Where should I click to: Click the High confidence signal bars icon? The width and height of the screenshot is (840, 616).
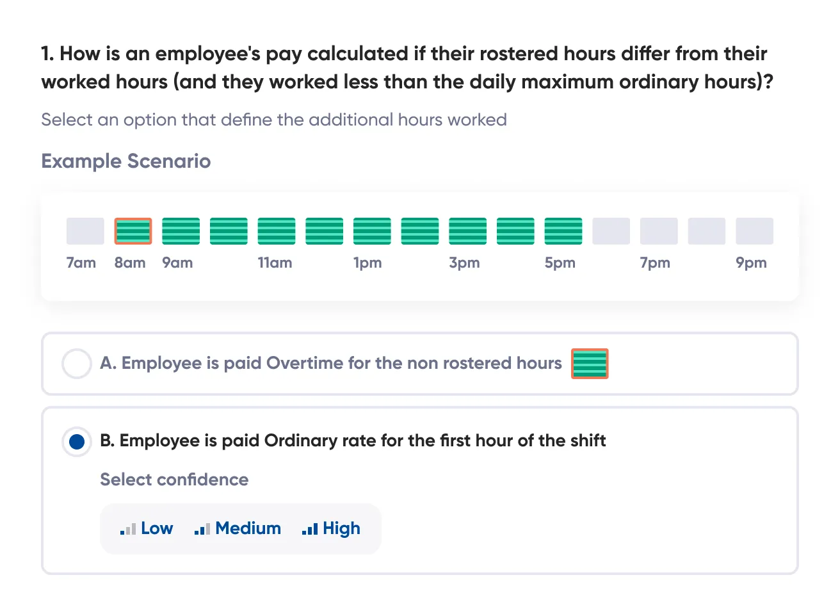pos(310,529)
